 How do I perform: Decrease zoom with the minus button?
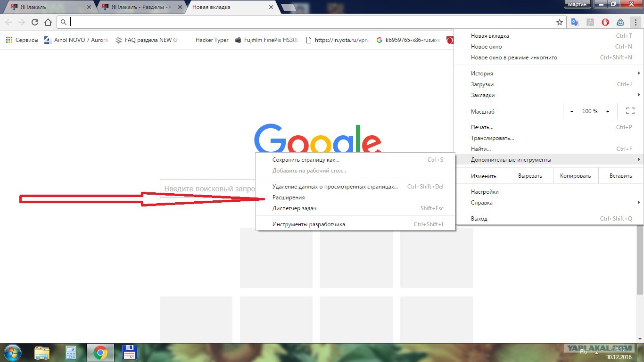572,111
